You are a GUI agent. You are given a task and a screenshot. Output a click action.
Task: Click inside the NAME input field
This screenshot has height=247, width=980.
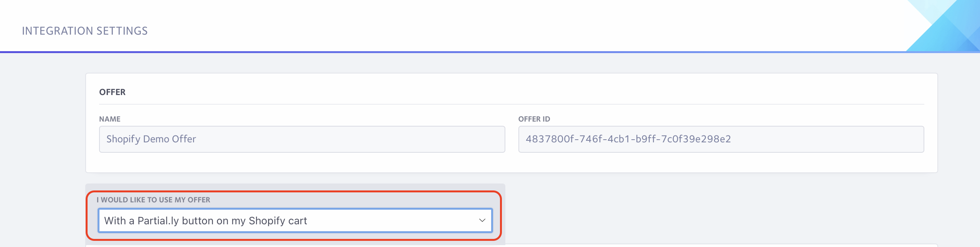(301, 139)
